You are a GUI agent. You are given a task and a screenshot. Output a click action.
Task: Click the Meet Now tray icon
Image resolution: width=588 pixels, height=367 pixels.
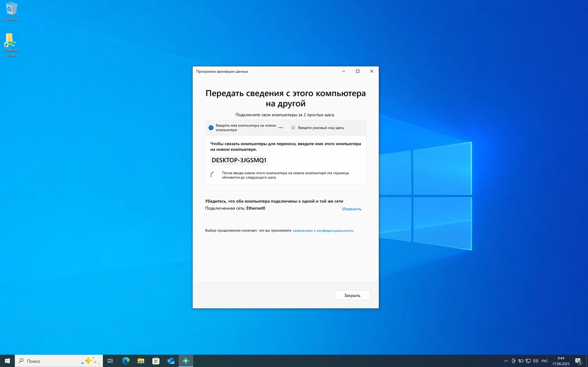(514, 361)
